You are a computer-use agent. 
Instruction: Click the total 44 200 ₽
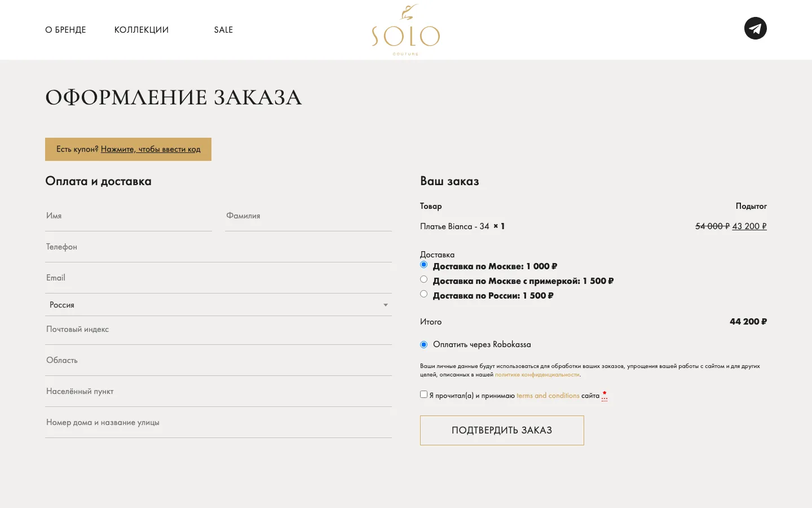coord(748,322)
